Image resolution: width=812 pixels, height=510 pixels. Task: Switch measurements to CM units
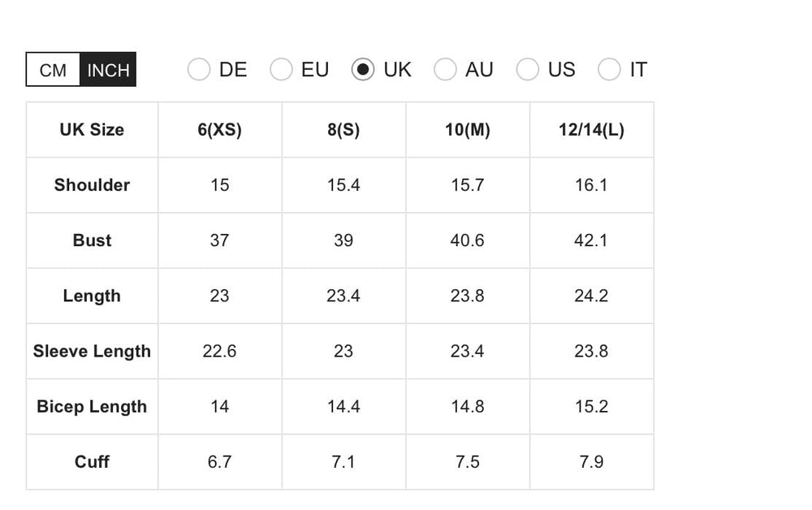coord(53,70)
